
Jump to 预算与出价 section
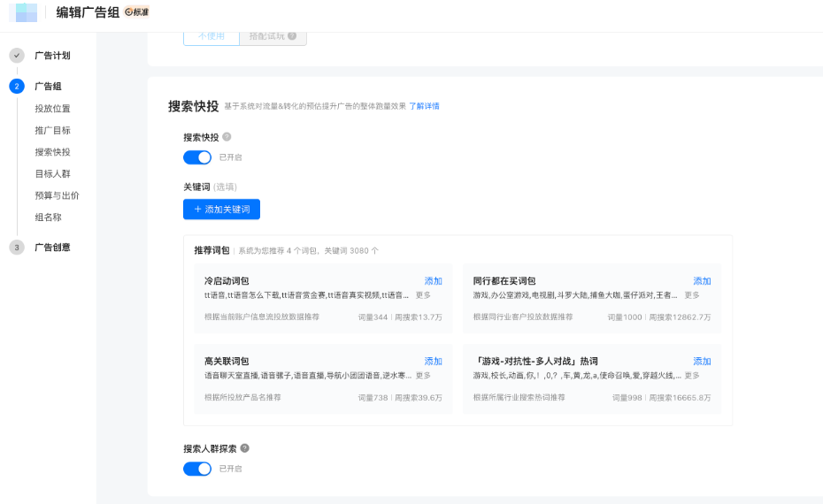click(x=57, y=195)
